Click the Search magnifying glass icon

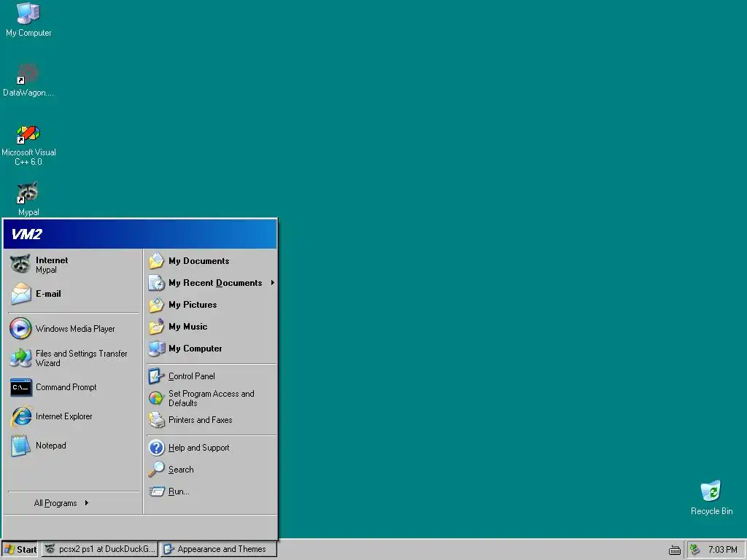pos(156,470)
